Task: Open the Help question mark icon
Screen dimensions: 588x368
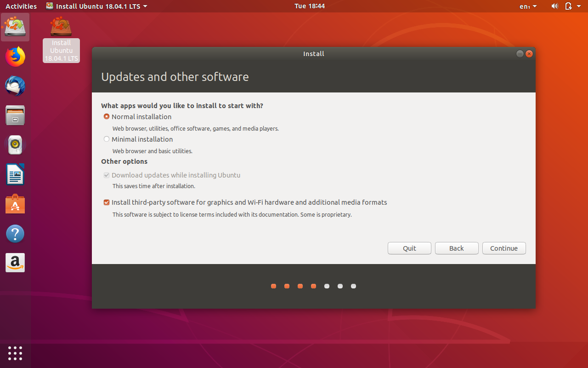Action: [x=15, y=234]
